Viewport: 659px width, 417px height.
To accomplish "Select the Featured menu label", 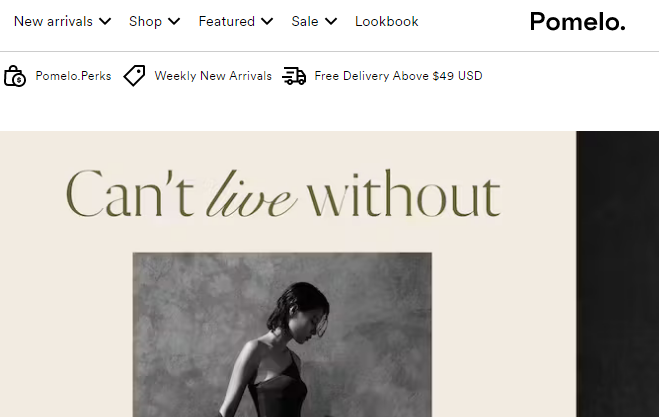I will coord(227,21).
